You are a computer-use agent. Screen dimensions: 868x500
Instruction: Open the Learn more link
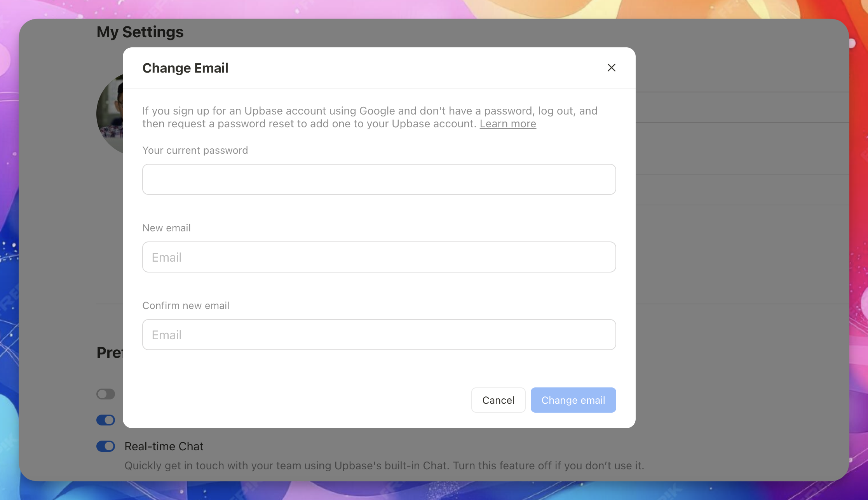point(507,124)
